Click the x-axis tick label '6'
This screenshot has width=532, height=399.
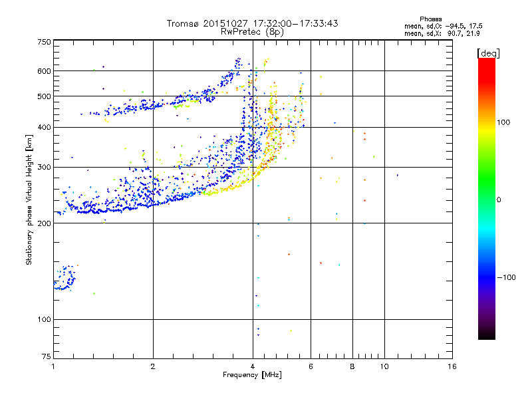click(311, 366)
